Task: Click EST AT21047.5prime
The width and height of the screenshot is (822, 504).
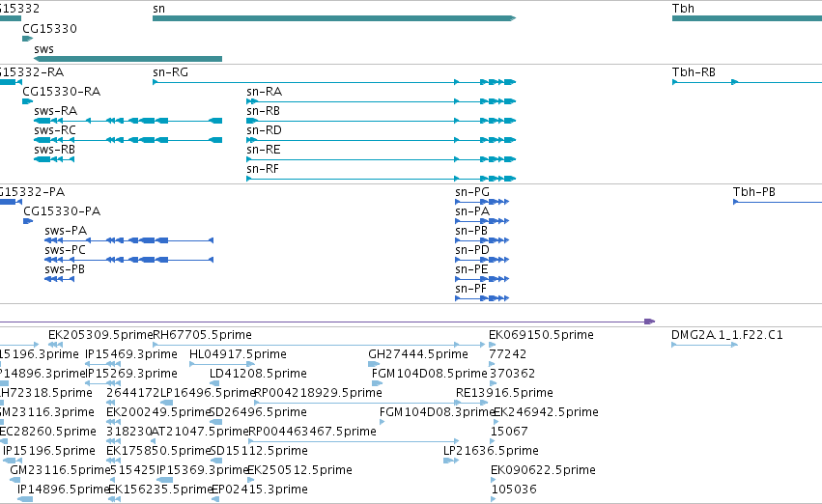Action: pyautogui.click(x=200, y=433)
